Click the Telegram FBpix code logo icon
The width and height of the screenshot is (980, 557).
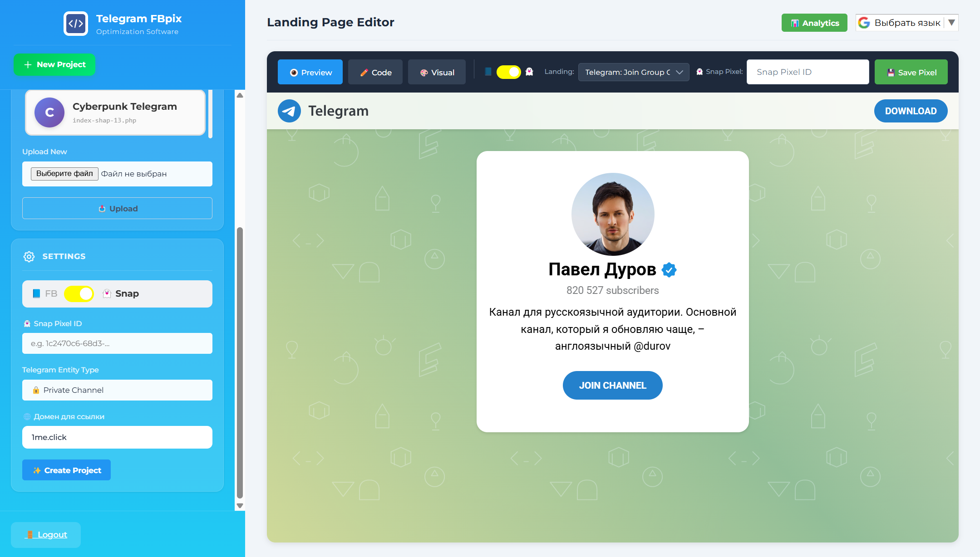click(75, 24)
